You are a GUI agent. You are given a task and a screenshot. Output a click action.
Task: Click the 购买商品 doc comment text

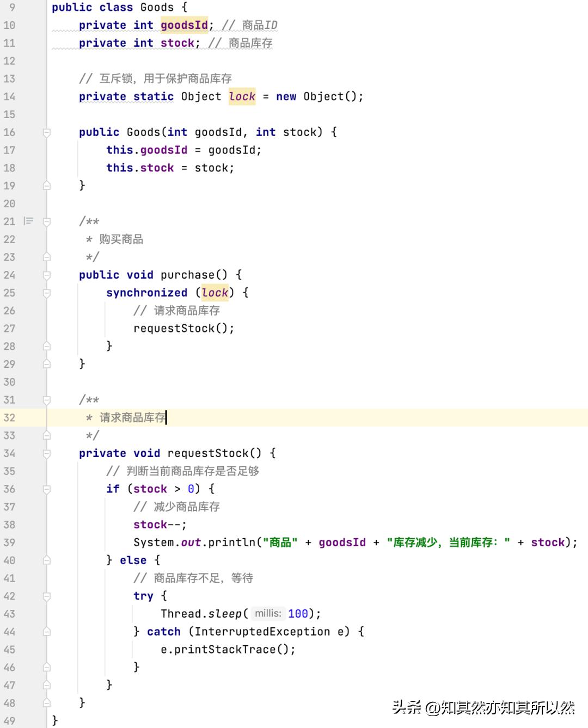click(121, 239)
